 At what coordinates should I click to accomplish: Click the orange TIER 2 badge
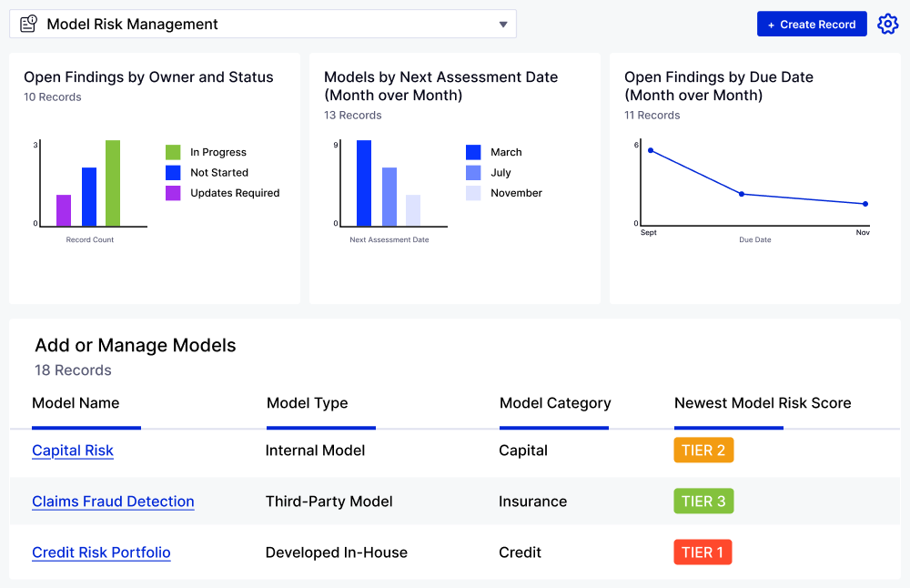(x=703, y=451)
